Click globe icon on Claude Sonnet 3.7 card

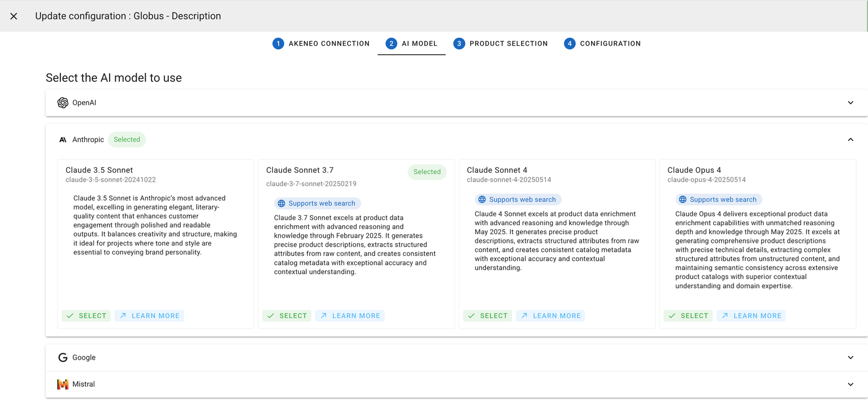(x=281, y=203)
